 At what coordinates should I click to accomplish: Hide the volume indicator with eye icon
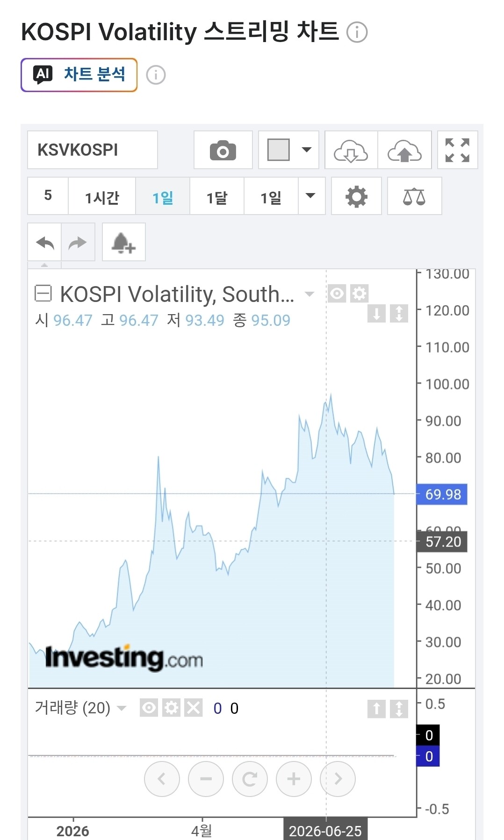[x=149, y=708]
